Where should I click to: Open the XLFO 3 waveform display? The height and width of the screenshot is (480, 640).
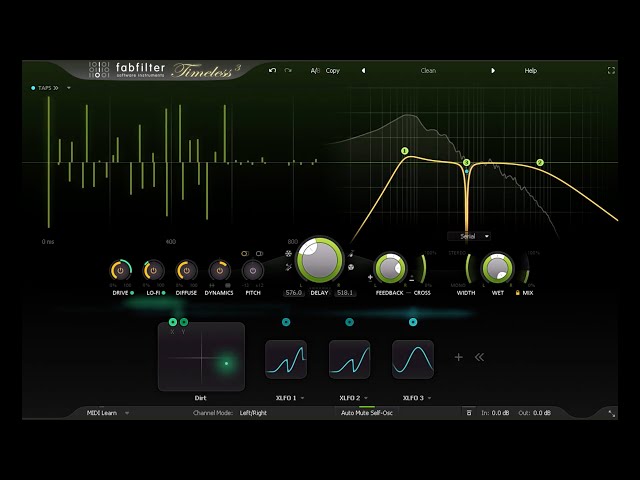coord(413,359)
